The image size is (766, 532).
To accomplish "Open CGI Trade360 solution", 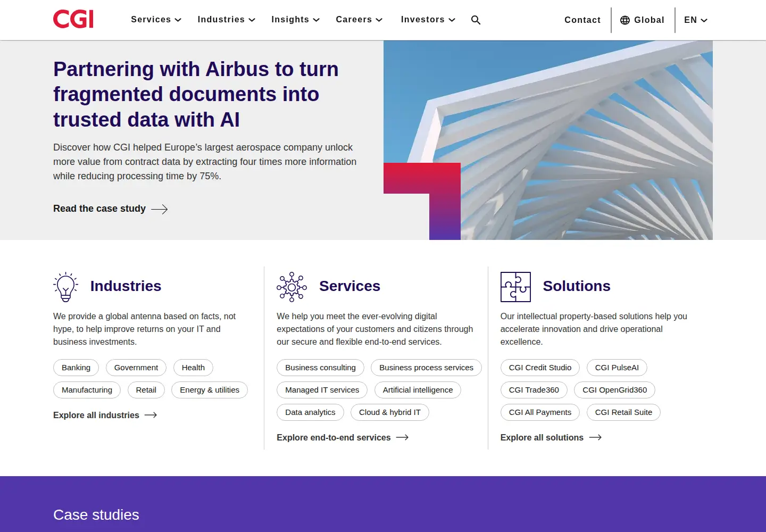I will pos(534,390).
